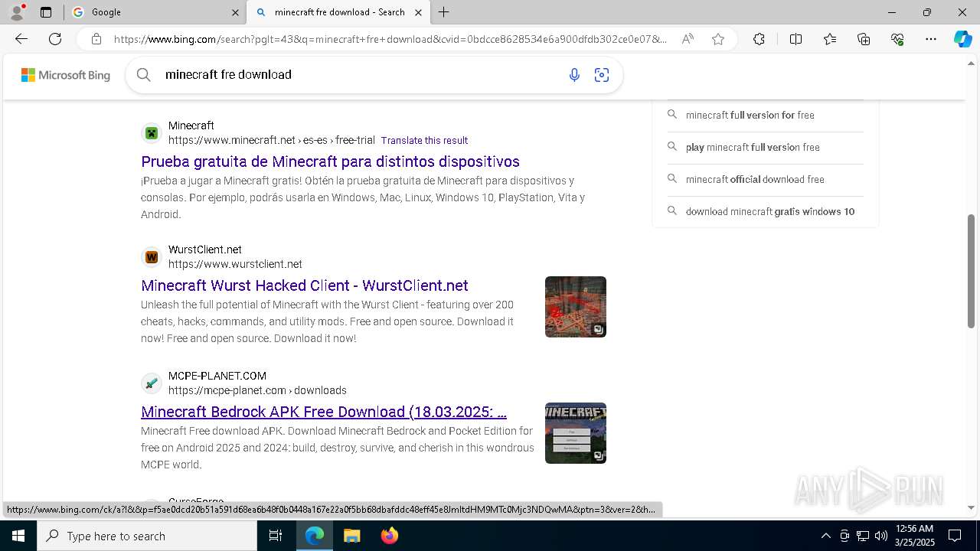Open Task View on taskbar
980x551 pixels.
pos(276,536)
